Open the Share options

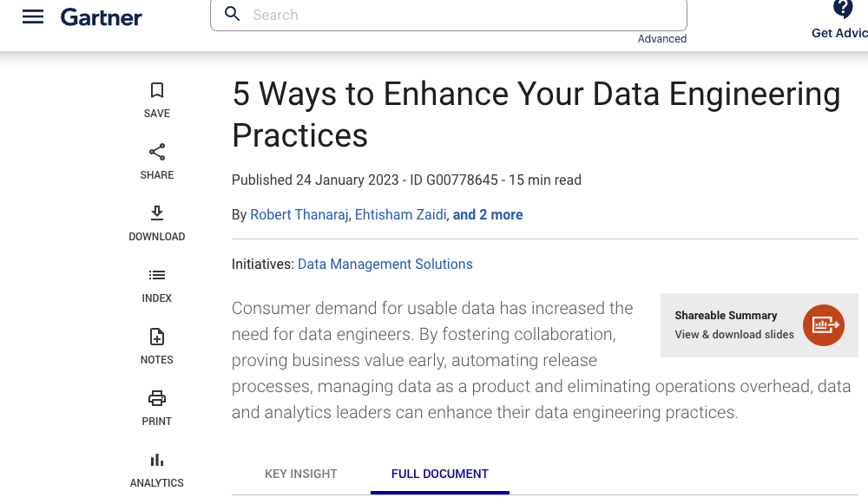156,161
